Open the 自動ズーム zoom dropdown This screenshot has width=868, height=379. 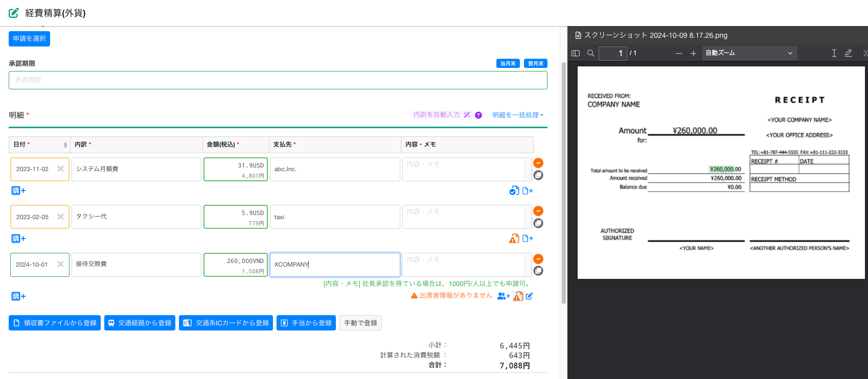[749, 53]
